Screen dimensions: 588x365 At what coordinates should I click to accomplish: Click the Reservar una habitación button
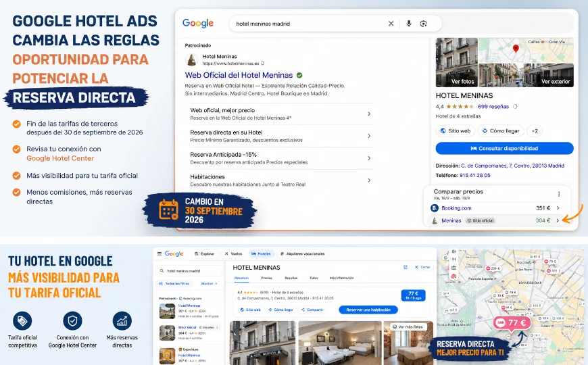pyautogui.click(x=368, y=310)
